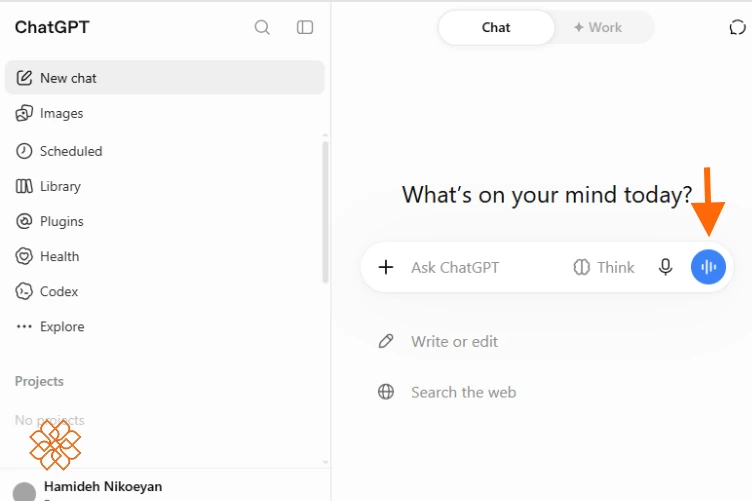Click the plus attach button in prompt box
Image resolution: width=752 pixels, height=501 pixels.
click(386, 267)
